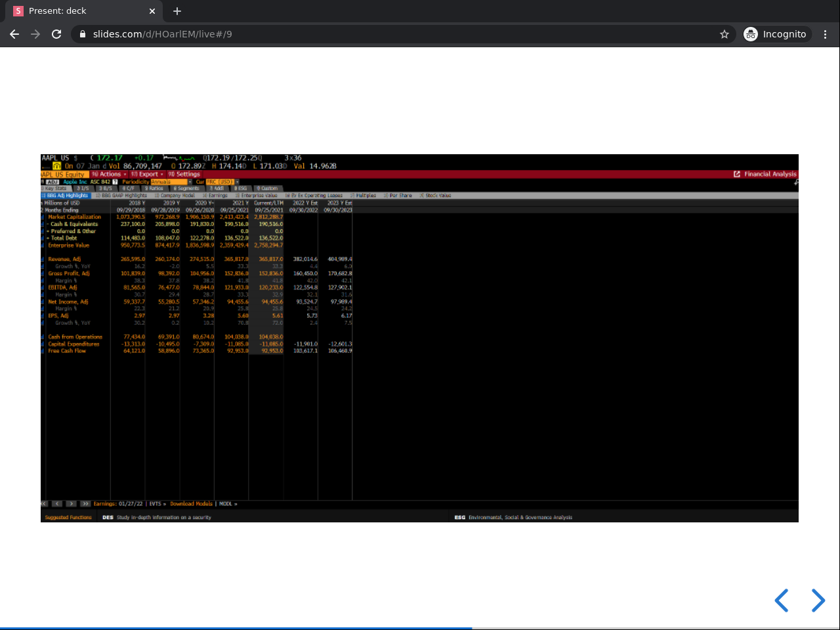The height and width of the screenshot is (630, 840).
Task: Click the 'Current/LTM' column header
Action: click(269, 203)
